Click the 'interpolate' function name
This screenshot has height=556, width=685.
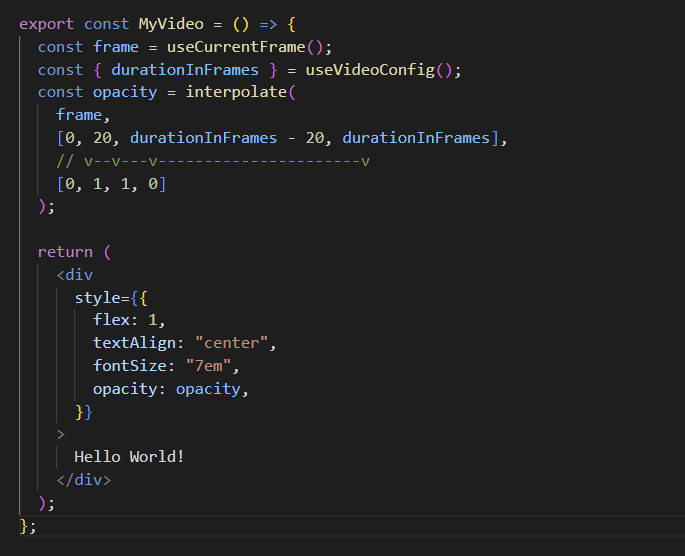click(x=236, y=92)
